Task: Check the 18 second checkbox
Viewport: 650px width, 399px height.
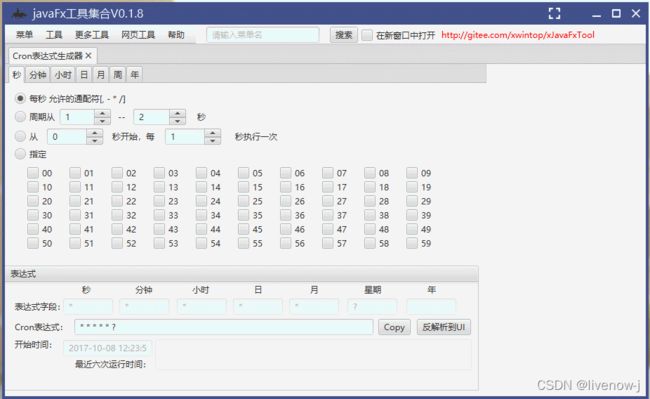Action: (x=370, y=187)
